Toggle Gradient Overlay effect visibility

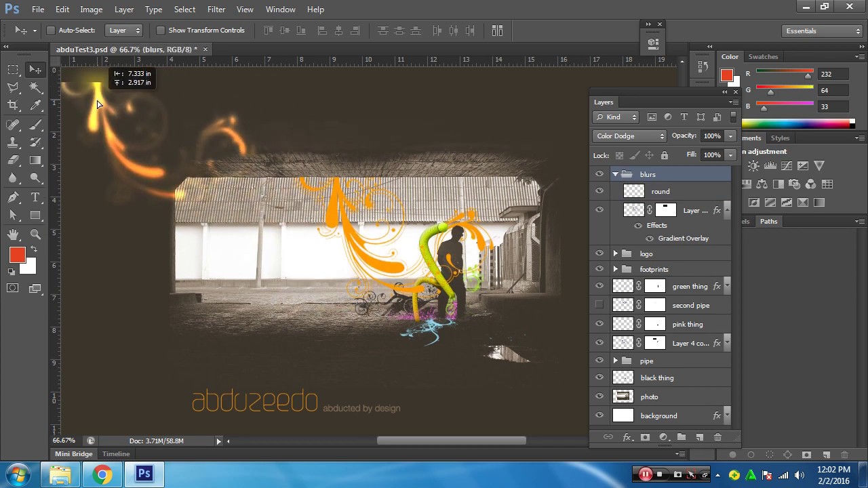click(650, 239)
